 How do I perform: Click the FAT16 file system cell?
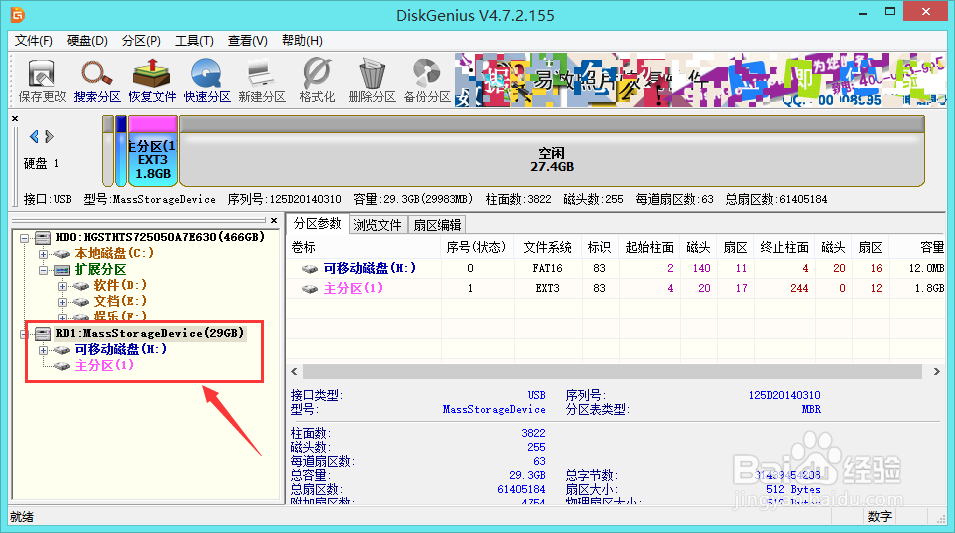(548, 269)
